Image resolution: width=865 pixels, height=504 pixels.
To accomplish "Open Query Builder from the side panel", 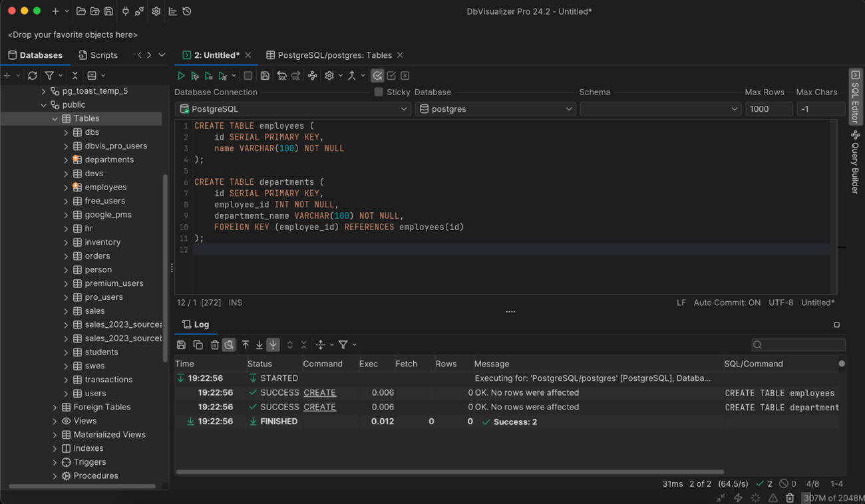I will click(x=855, y=163).
